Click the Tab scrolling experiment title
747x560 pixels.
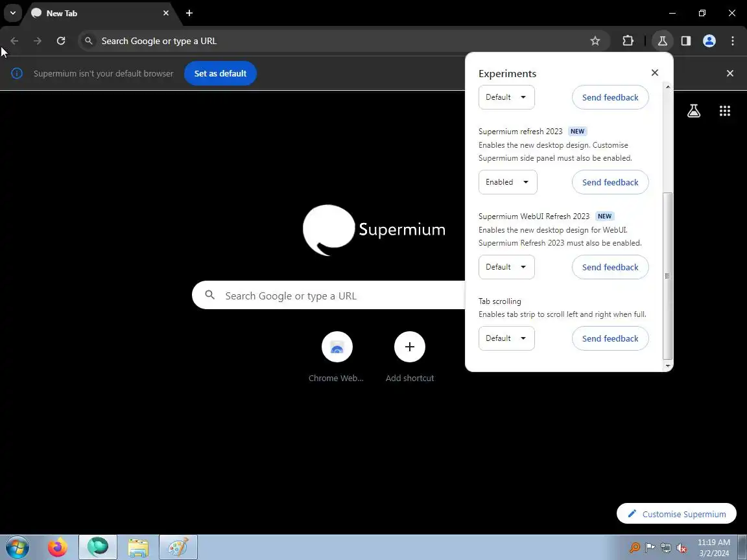tap(500, 301)
